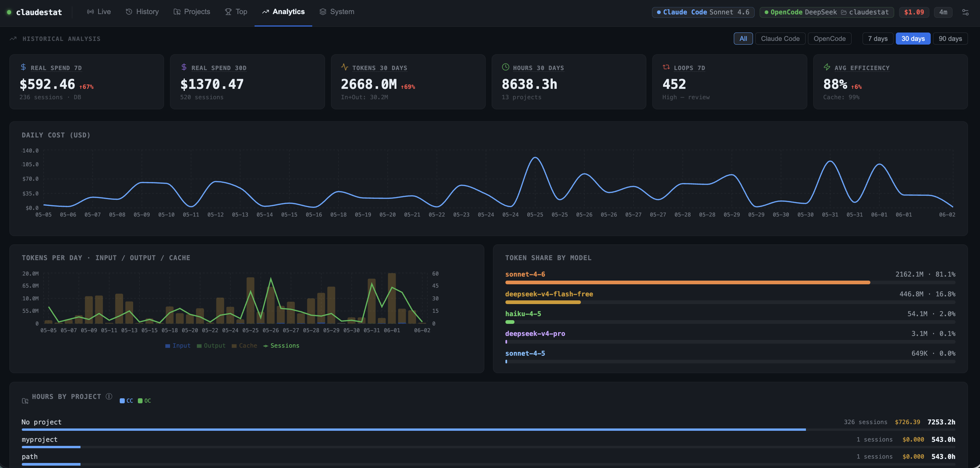
Task: Switch range to 90 days
Action: click(x=950, y=39)
